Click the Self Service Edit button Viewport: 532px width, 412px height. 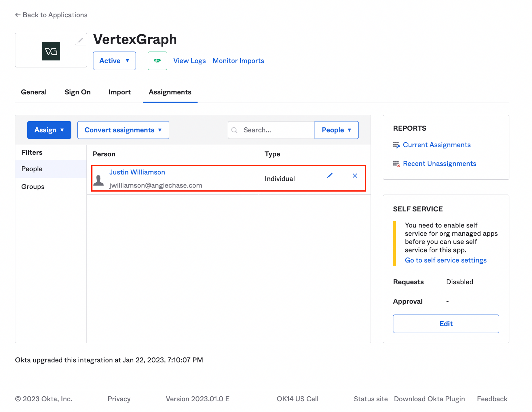(446, 324)
